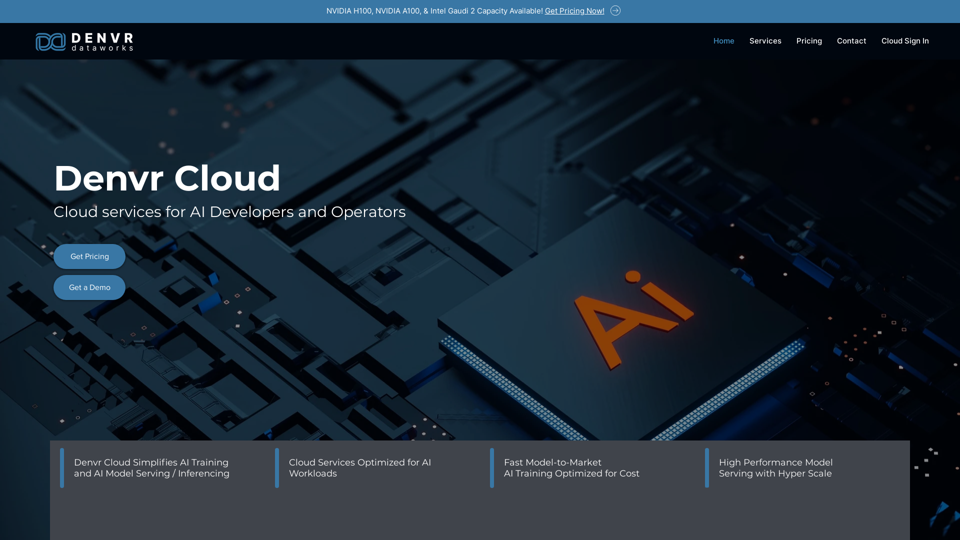The height and width of the screenshot is (540, 960).
Task: Click the Get Pricing button
Action: coord(89,257)
